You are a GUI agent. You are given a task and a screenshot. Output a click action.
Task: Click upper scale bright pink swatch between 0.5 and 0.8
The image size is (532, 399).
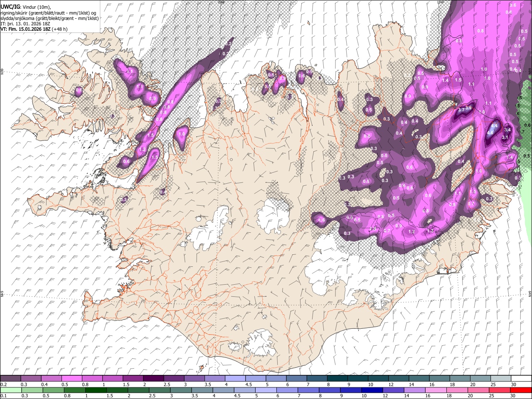point(71,379)
